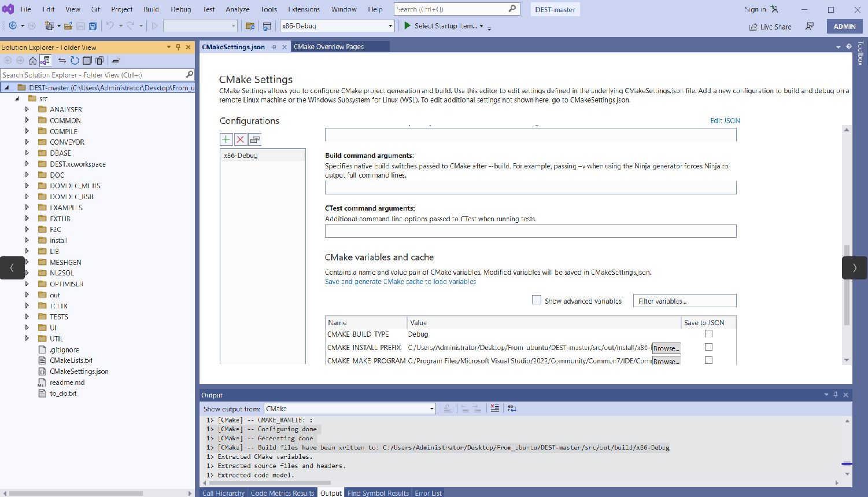Switch views using the Solution Explorer icon

(45, 61)
